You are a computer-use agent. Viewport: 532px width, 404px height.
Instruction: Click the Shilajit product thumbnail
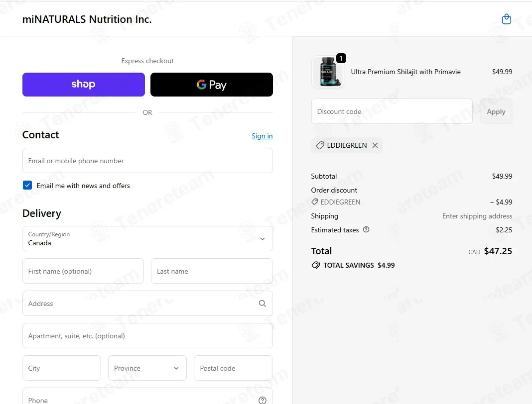click(x=327, y=72)
